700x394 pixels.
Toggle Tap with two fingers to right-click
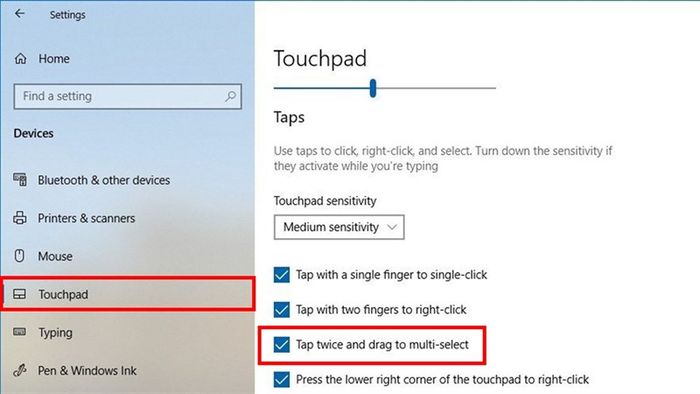282,310
